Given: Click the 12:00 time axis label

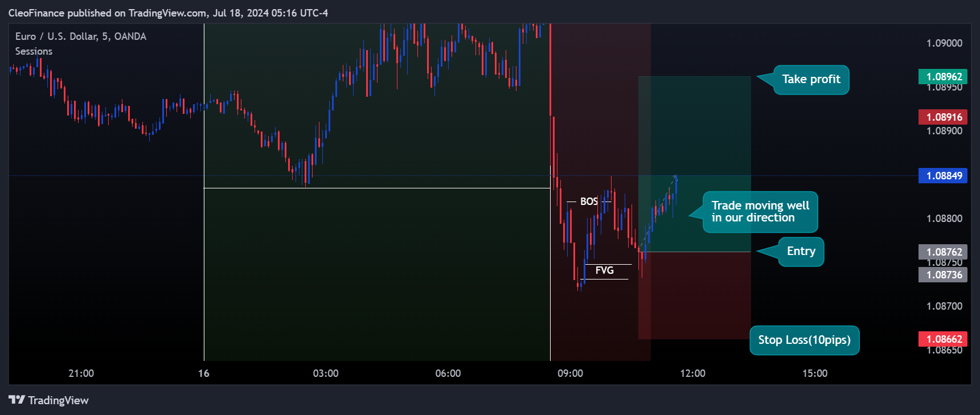Looking at the screenshot, I should 692,373.
